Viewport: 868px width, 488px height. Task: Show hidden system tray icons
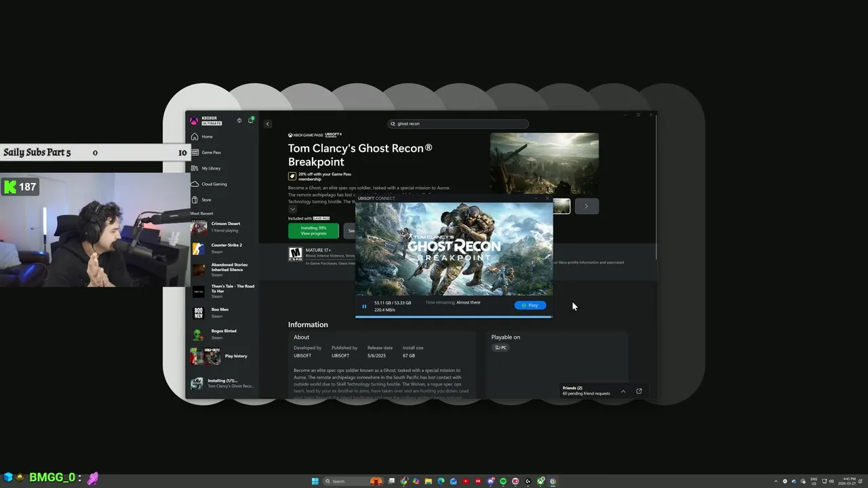(776, 481)
